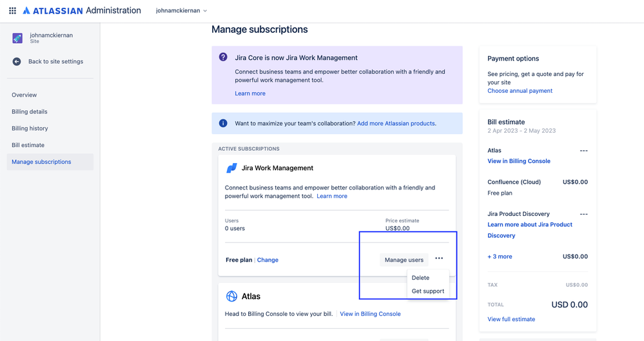Image resolution: width=644 pixels, height=341 pixels.
Task: Click the Atlas globe icon
Action: click(231, 297)
